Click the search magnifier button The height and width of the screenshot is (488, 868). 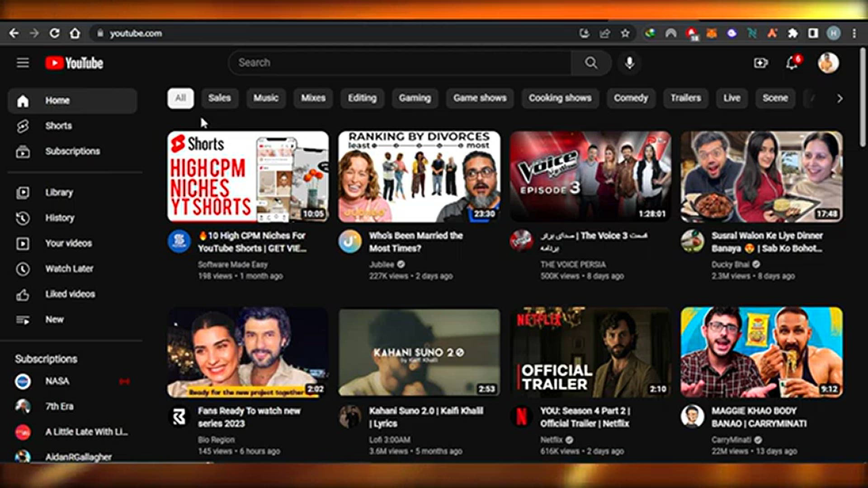tap(591, 63)
